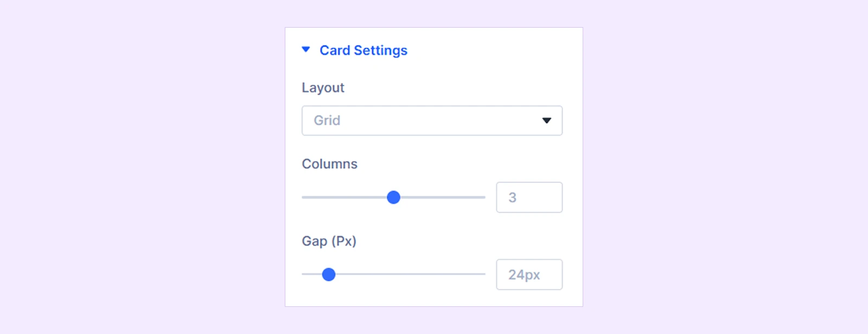Click the Layout field label
Image resolution: width=868 pixels, height=334 pixels.
pyautogui.click(x=323, y=88)
